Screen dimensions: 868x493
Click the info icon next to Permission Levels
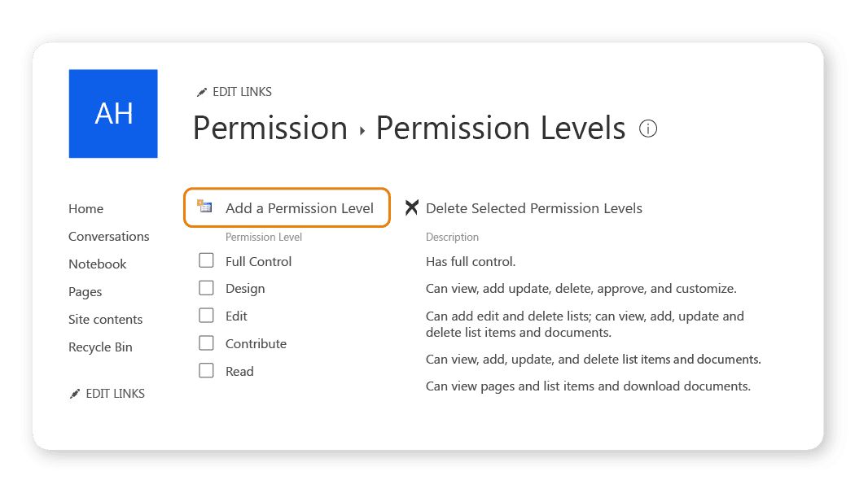(647, 129)
